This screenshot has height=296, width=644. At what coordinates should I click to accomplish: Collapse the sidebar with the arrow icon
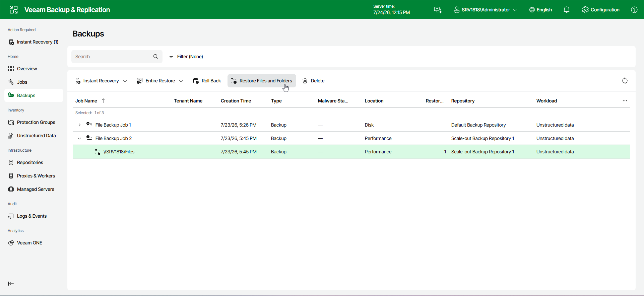(x=11, y=284)
